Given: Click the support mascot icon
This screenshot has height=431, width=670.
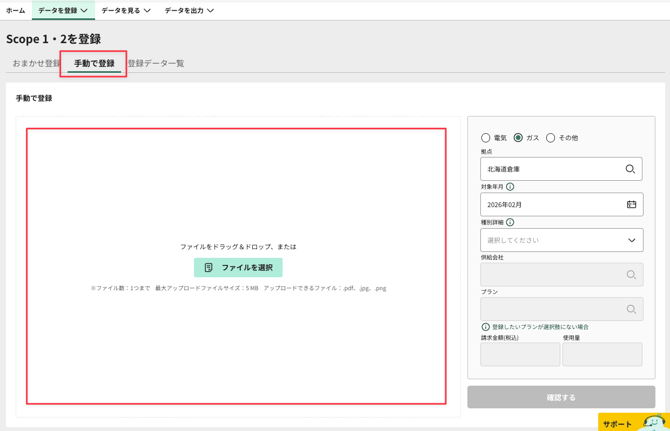Looking at the screenshot, I should click(653, 423).
